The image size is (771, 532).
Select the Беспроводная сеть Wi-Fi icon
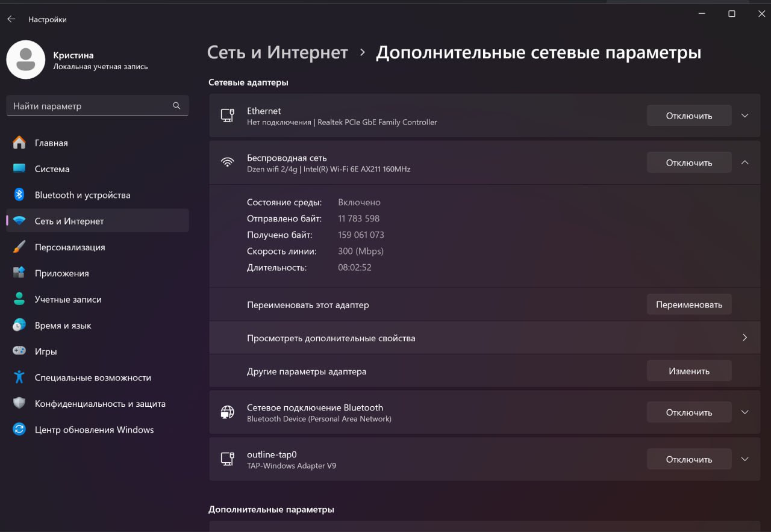point(226,162)
